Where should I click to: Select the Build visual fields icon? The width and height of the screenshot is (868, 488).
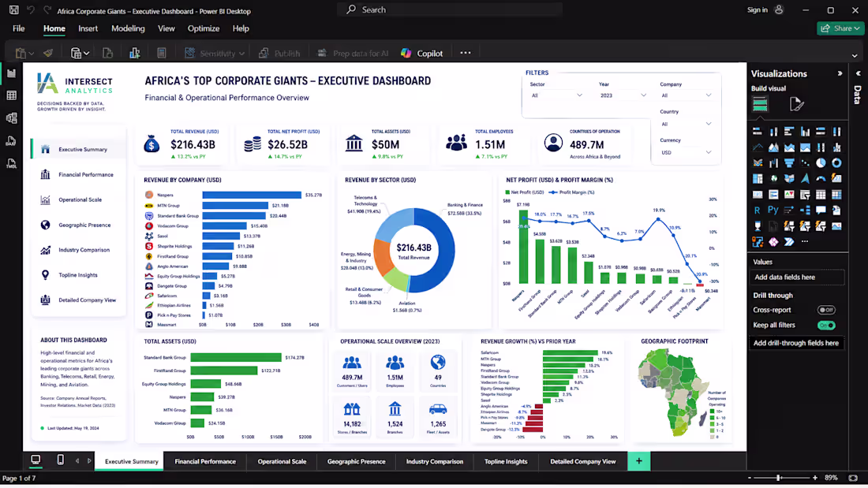tap(760, 104)
